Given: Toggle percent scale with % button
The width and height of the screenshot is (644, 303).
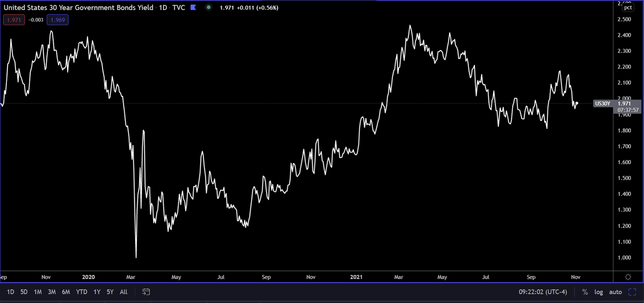Looking at the screenshot, I should 585,292.
